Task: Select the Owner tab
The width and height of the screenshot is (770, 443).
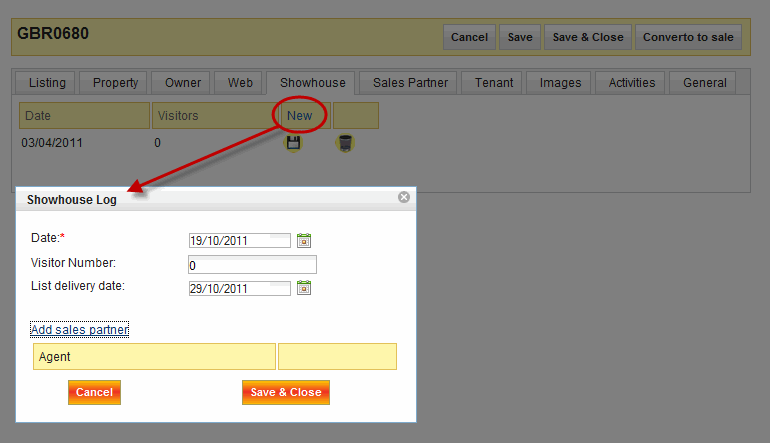Action: pyautogui.click(x=182, y=83)
